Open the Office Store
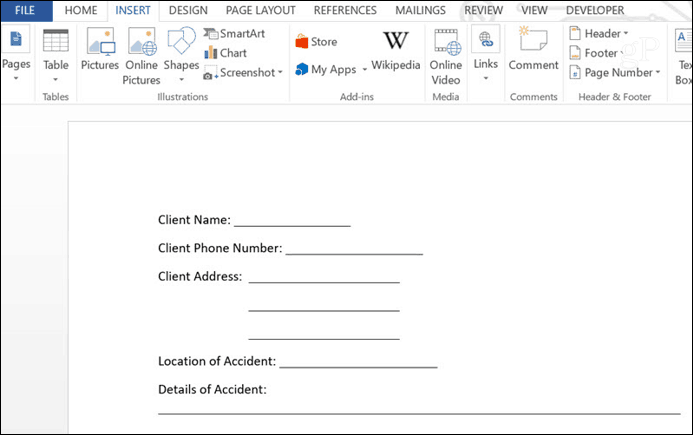The image size is (693, 435). coord(316,42)
